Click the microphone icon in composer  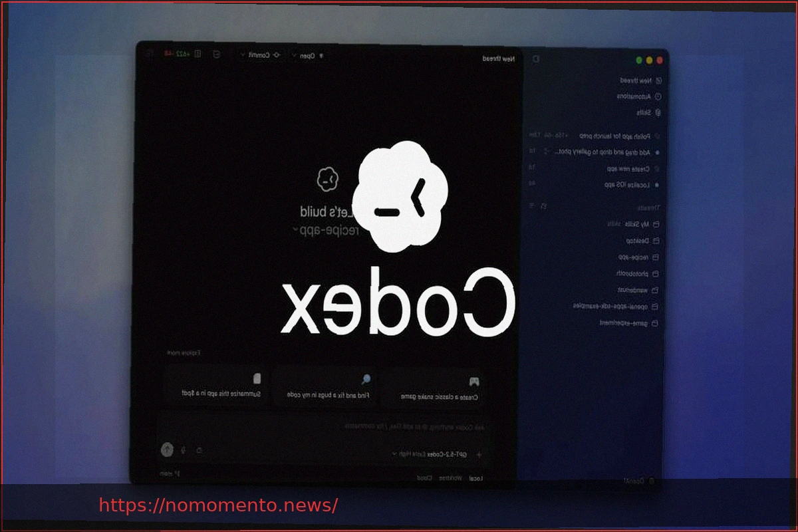[183, 450]
